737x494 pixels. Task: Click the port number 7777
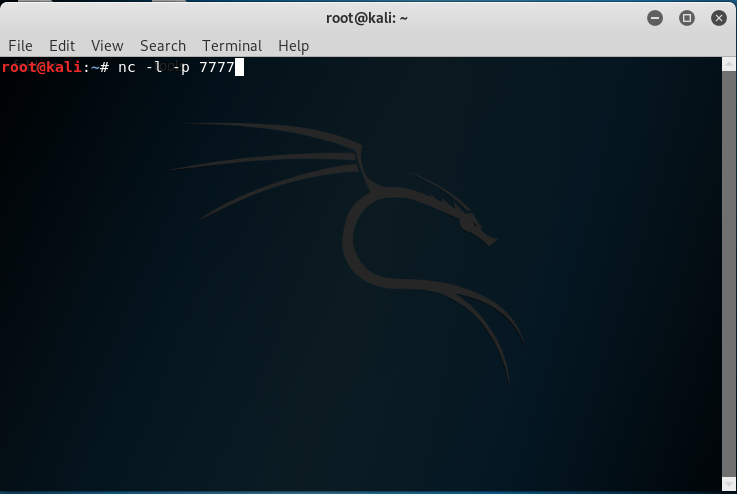pos(217,67)
